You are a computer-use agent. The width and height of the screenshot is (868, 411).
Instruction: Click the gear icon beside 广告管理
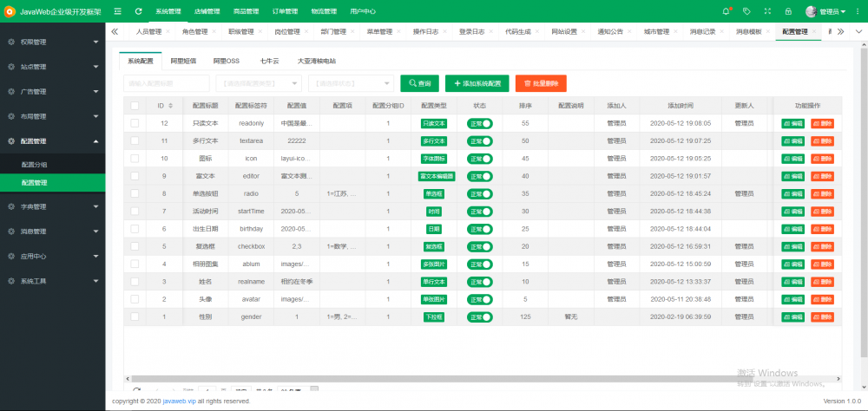[x=11, y=92]
